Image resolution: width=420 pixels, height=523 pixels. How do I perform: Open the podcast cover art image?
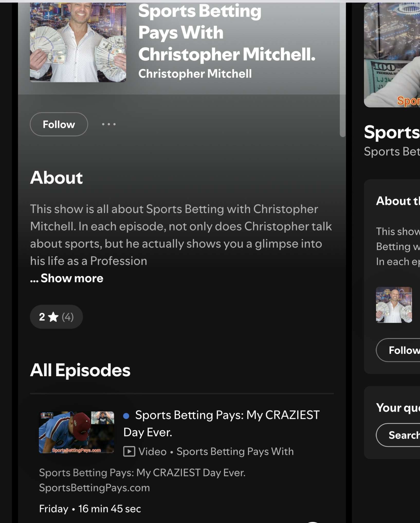(x=78, y=42)
